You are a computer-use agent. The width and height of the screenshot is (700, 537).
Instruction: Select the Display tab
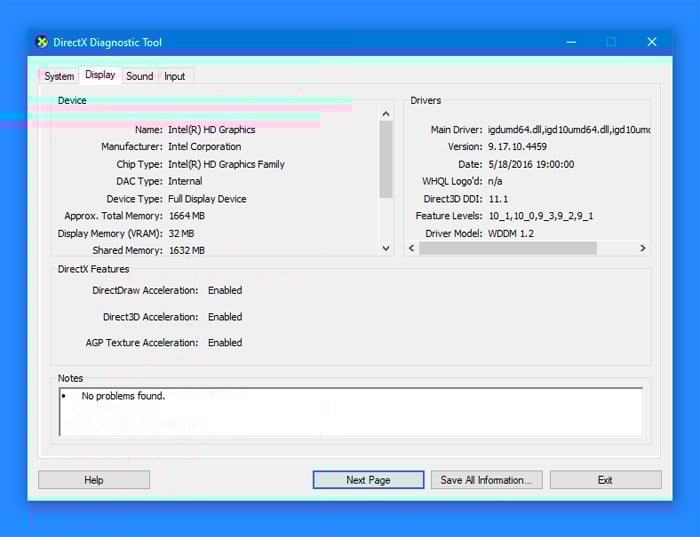point(100,75)
